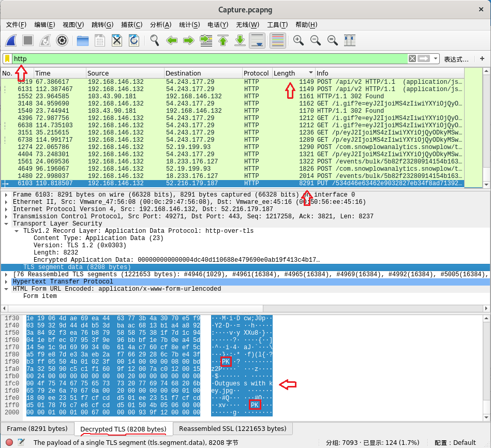Click the 表达式… expression button
Image resolution: width=491 pixels, height=448 pixels.
point(456,59)
